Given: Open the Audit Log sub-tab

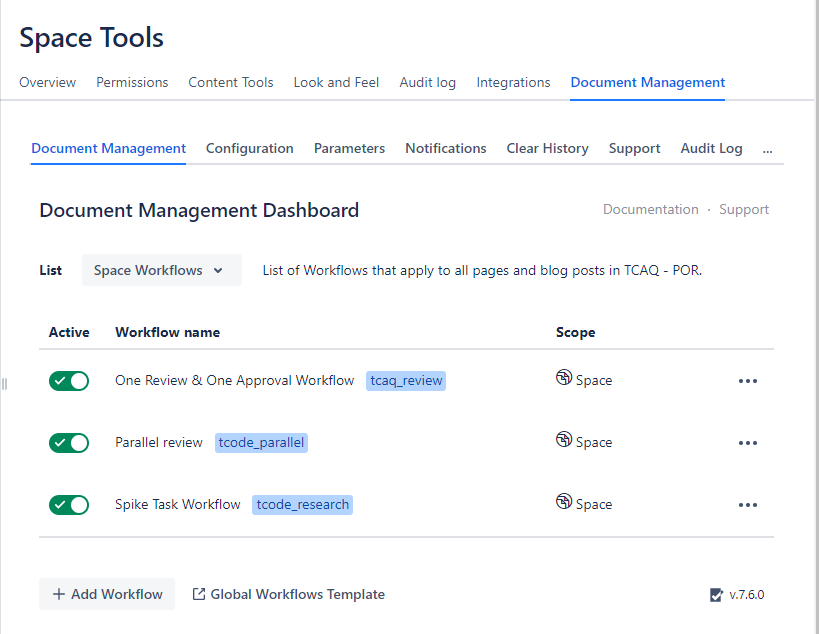Looking at the screenshot, I should (711, 148).
